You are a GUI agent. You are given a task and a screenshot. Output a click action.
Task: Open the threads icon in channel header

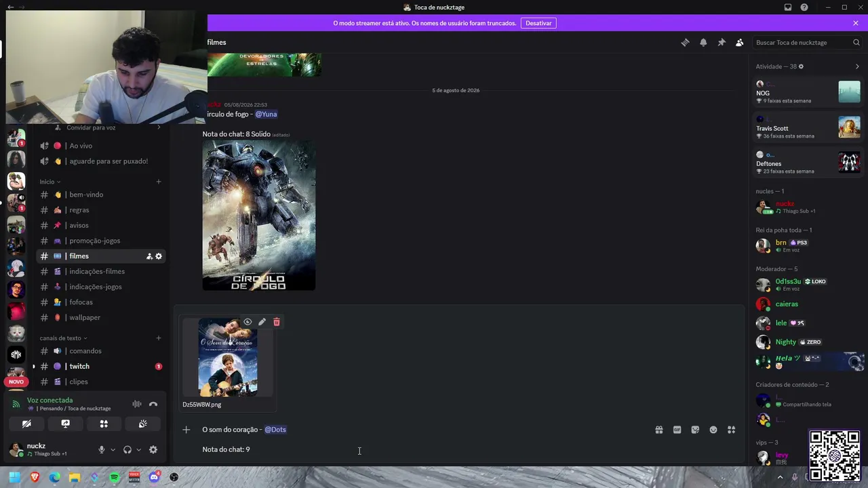685,42
